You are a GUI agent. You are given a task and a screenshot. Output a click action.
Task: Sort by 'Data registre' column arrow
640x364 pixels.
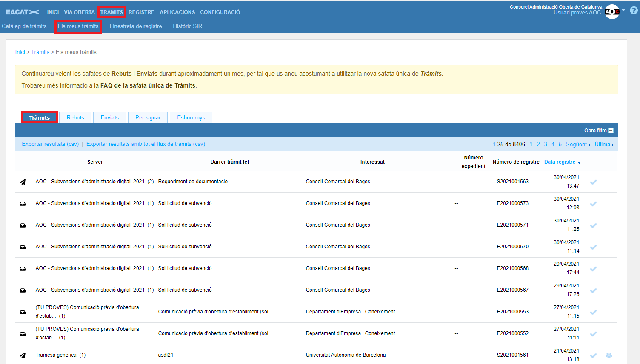579,162
